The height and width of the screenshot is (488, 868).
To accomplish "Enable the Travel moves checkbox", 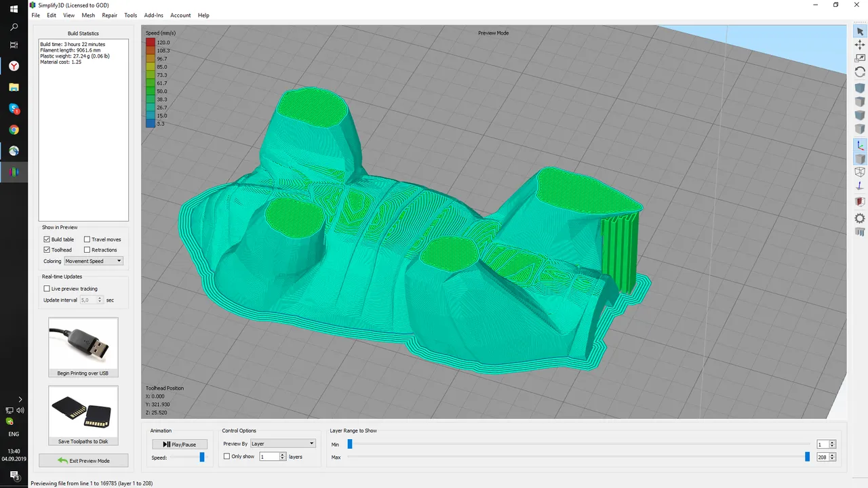I will point(87,239).
